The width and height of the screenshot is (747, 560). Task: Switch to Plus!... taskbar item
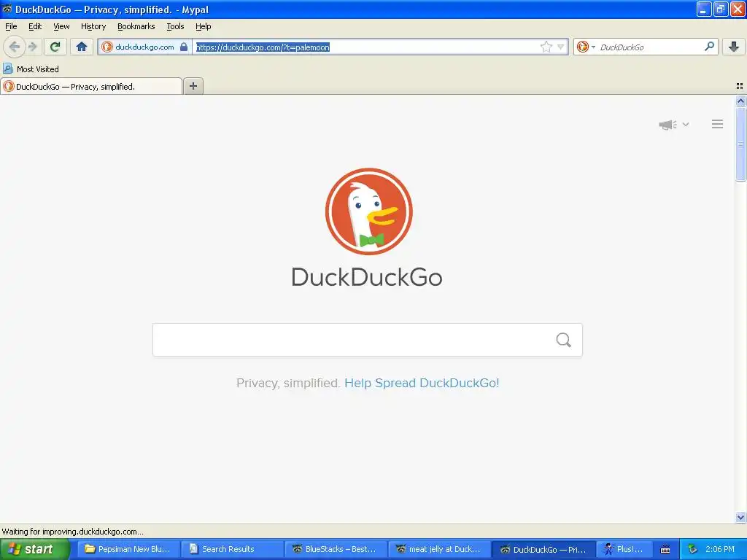(x=624, y=550)
